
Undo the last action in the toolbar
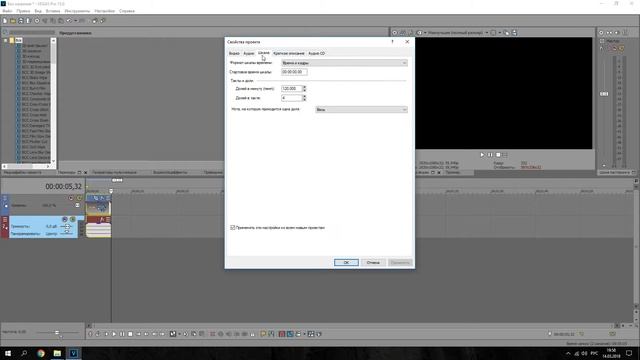[x=69, y=21]
